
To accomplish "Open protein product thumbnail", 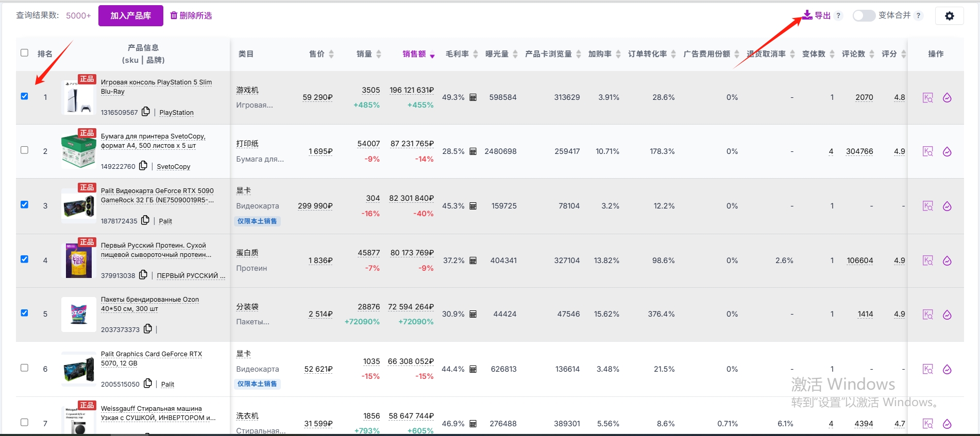I will [x=79, y=260].
